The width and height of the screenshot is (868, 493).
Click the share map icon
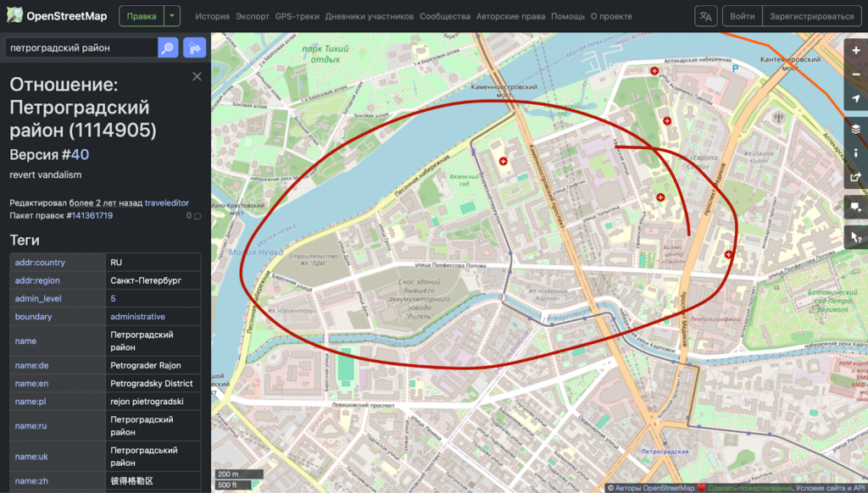[x=856, y=177]
